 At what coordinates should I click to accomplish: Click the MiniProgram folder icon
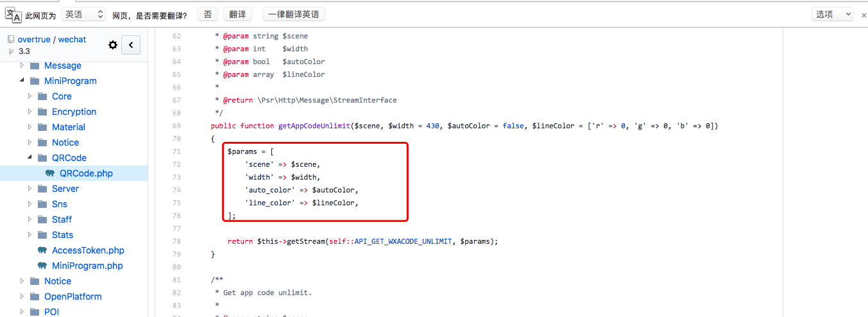pos(35,81)
